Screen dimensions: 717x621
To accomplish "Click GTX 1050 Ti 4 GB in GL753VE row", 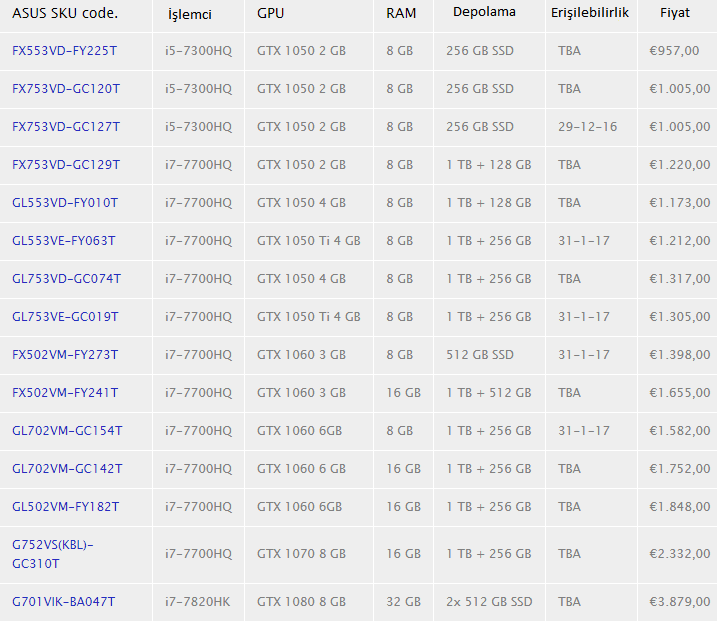I will pos(309,316).
